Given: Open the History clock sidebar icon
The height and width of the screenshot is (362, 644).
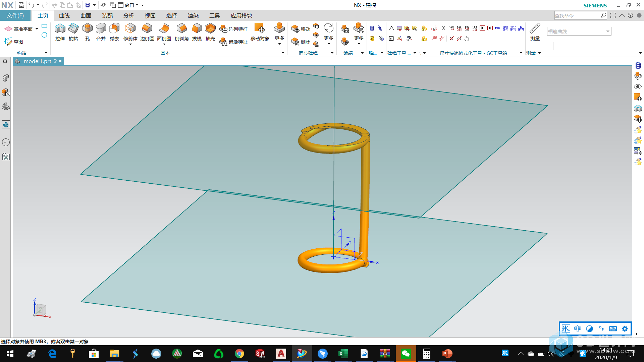Looking at the screenshot, I should coord(6,142).
